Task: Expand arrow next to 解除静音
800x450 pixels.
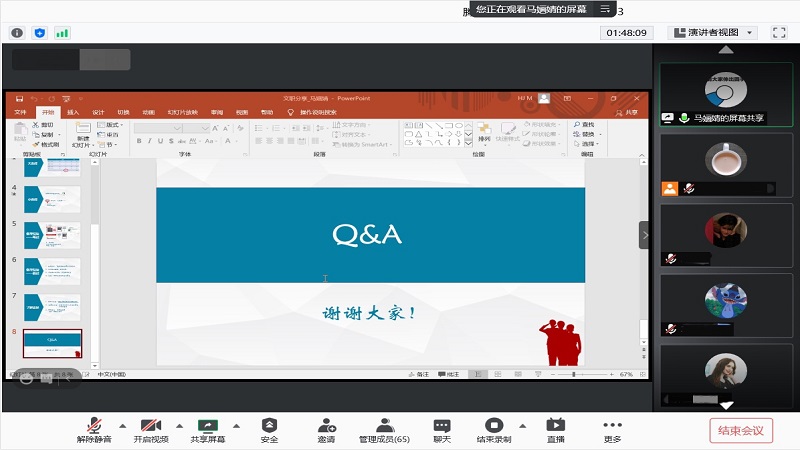Action: (x=122, y=426)
